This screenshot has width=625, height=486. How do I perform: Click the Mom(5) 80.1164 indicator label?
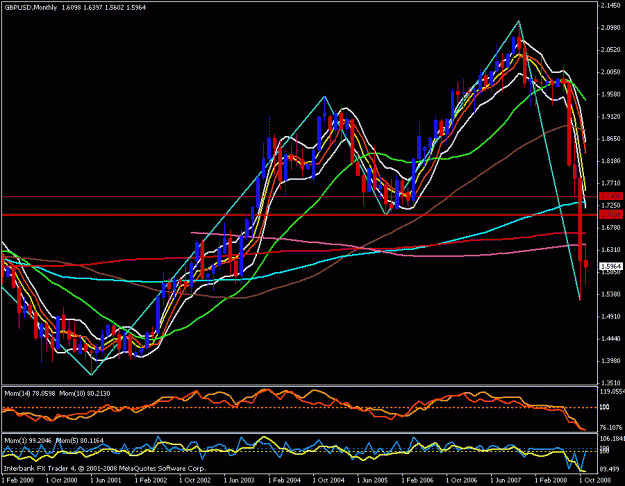[x=80, y=441]
